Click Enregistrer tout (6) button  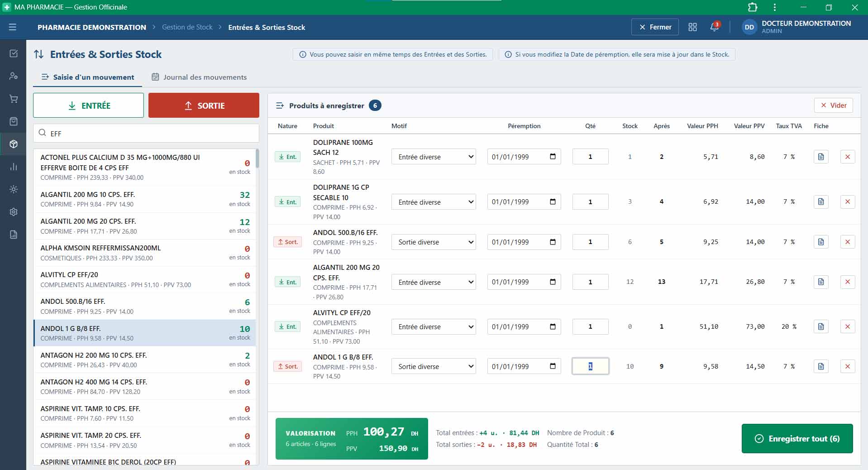797,438
